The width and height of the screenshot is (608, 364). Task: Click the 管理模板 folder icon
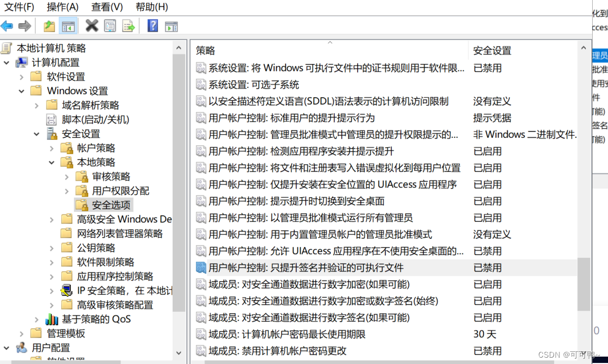tap(36, 333)
